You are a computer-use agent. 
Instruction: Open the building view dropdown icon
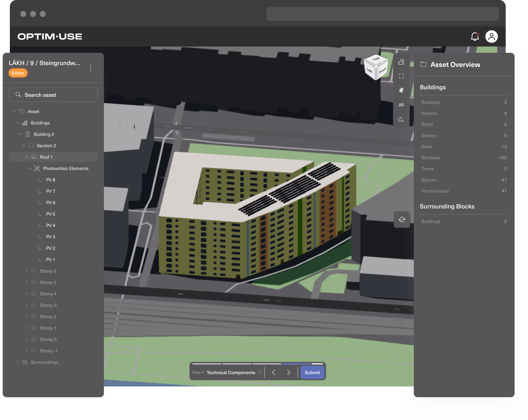401,119
